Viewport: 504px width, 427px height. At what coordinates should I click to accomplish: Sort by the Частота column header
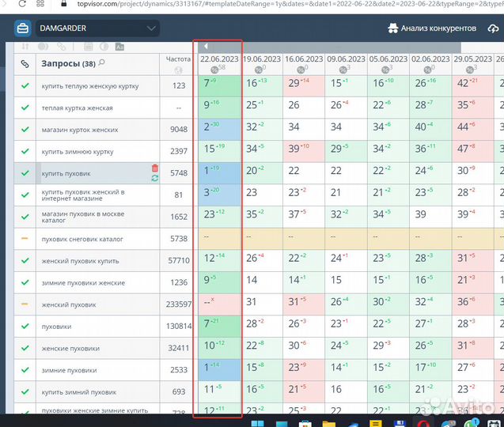click(x=178, y=59)
